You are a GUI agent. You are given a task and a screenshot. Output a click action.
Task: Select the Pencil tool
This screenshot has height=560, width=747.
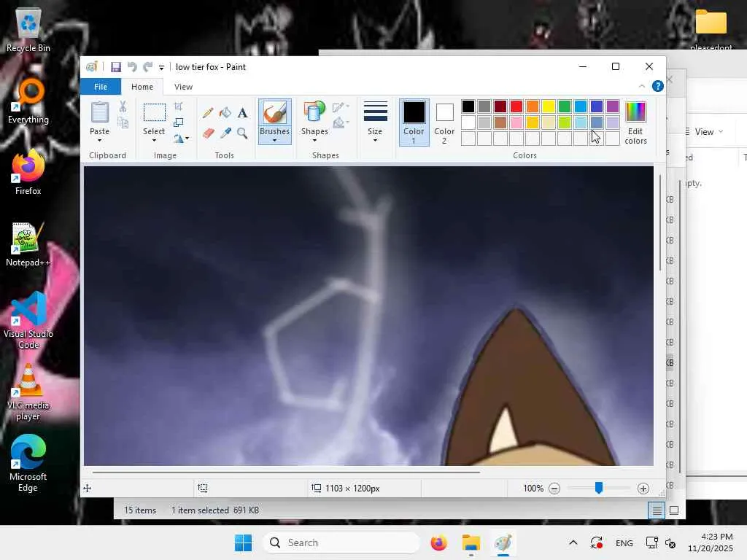click(x=208, y=113)
